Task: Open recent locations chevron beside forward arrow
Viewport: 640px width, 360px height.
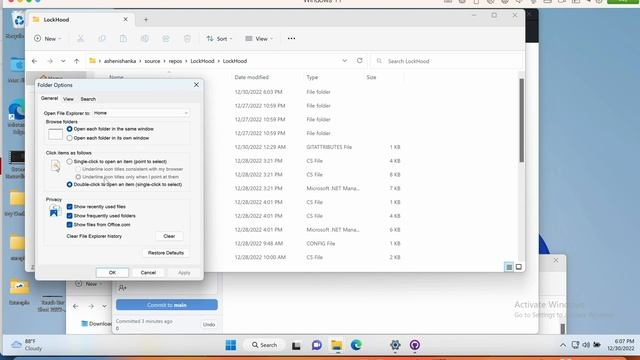Action: tap(63, 61)
